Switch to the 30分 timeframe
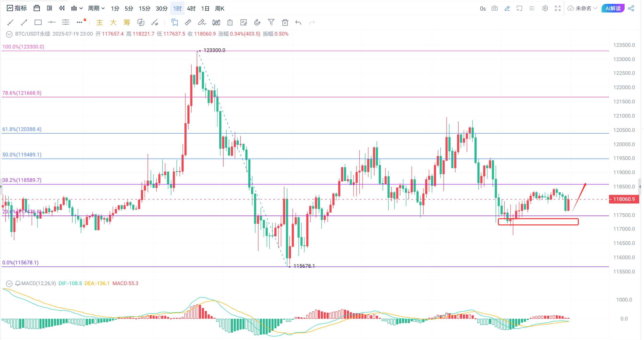Image resolution: width=644 pixels, height=340 pixels. point(161,8)
